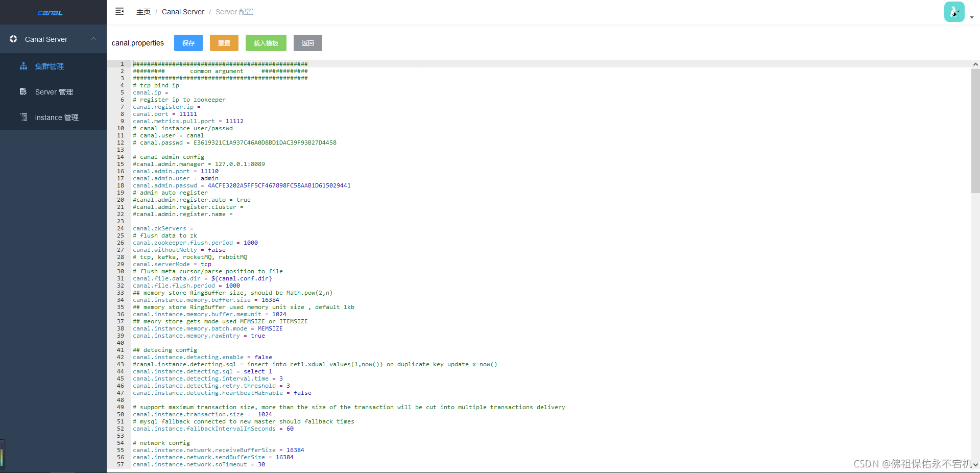Image resolution: width=980 pixels, height=473 pixels.
Task: Click the Server management document icon
Action: click(x=23, y=91)
